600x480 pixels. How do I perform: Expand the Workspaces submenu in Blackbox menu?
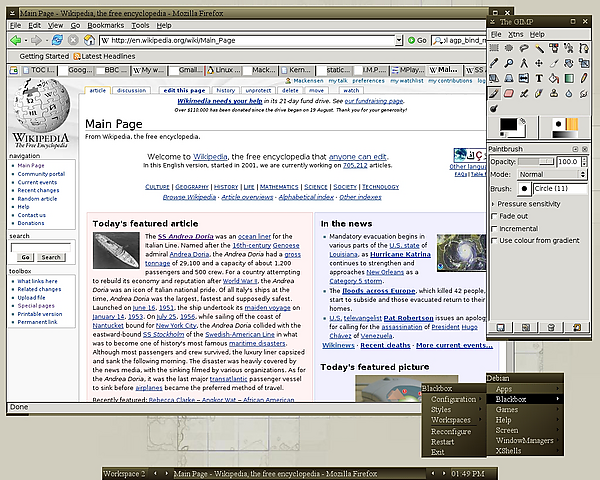click(x=453, y=420)
